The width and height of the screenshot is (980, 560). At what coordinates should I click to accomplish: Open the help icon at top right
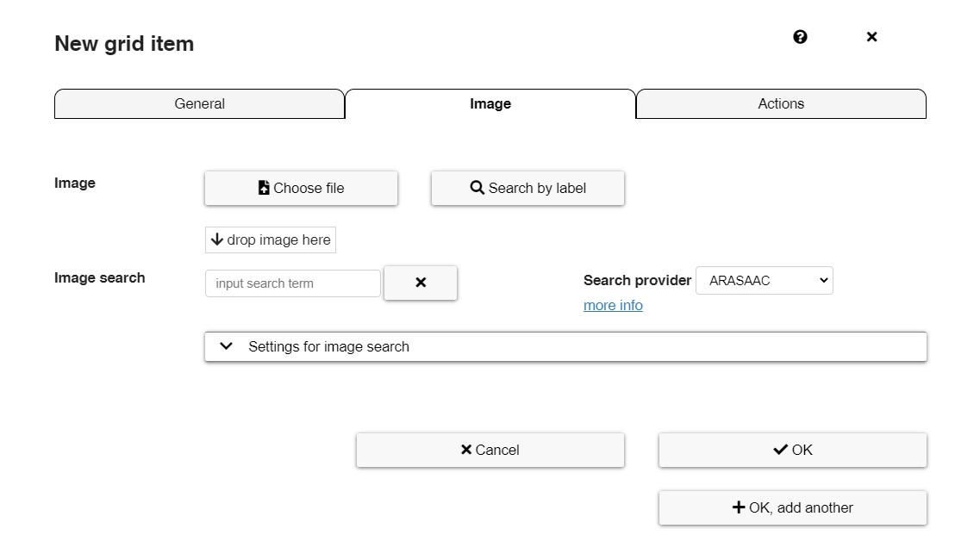[800, 37]
